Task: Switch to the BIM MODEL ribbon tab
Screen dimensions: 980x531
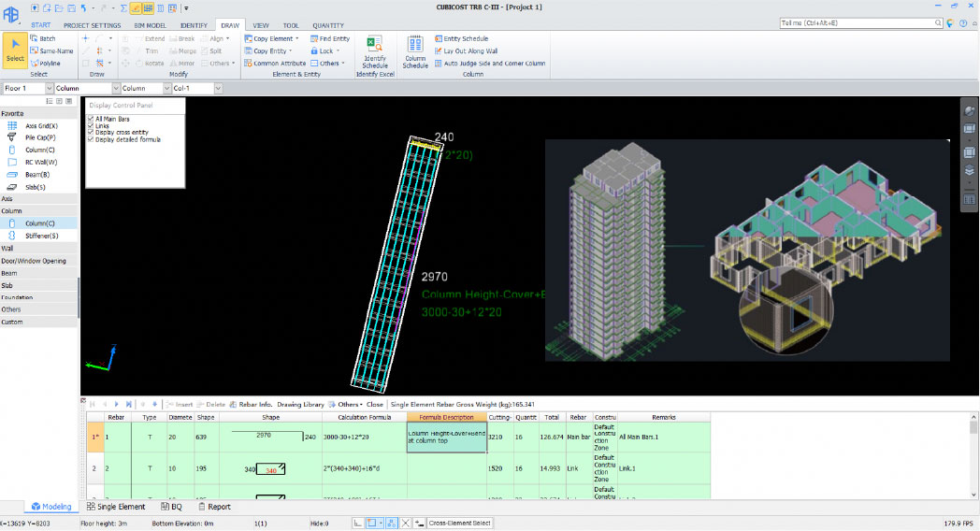Action: (x=150, y=25)
